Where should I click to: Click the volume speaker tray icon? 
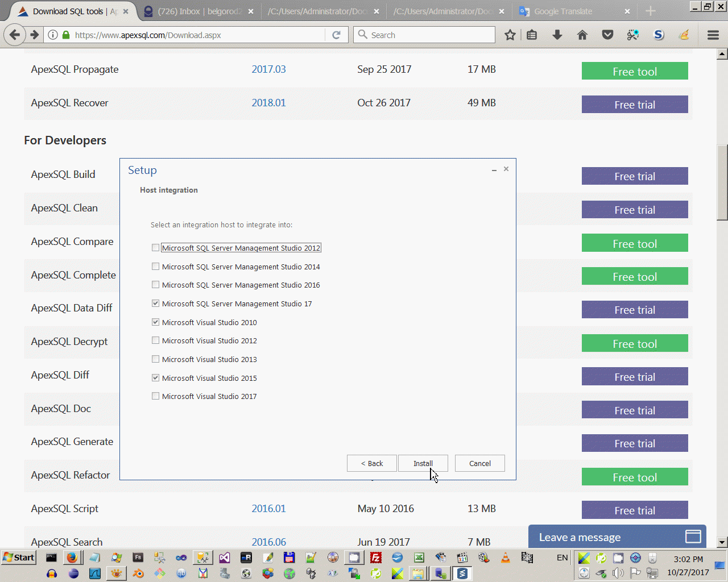pyautogui.click(x=618, y=573)
